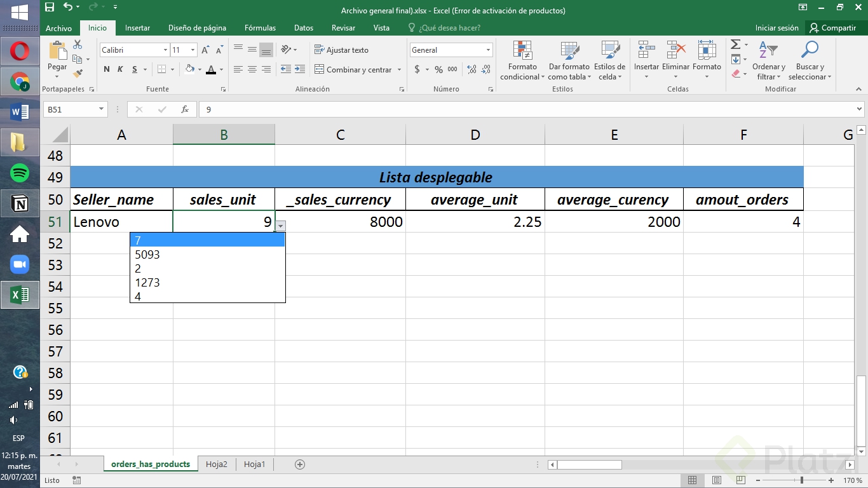Toggle Ajustar texto wrap

341,50
